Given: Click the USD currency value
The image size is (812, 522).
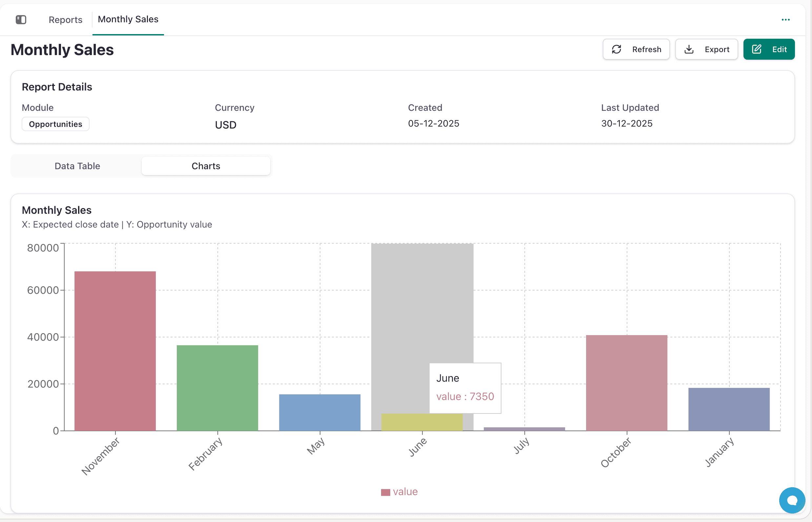Looking at the screenshot, I should [x=225, y=125].
